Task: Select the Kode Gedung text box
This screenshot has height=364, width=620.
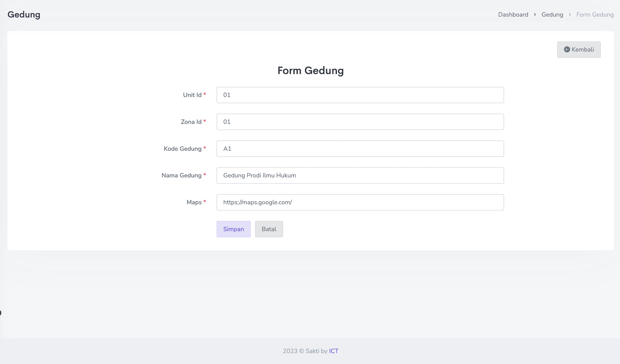Action: coord(360,149)
